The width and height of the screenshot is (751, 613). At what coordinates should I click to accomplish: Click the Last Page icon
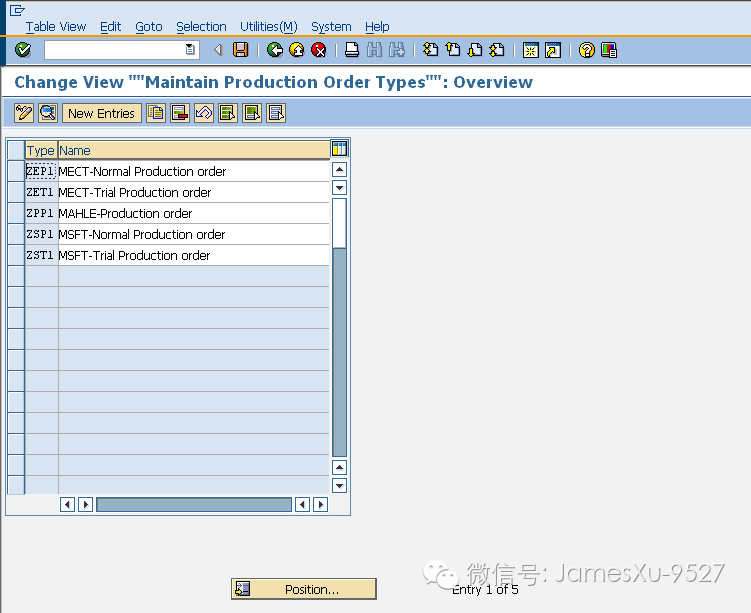coord(497,49)
